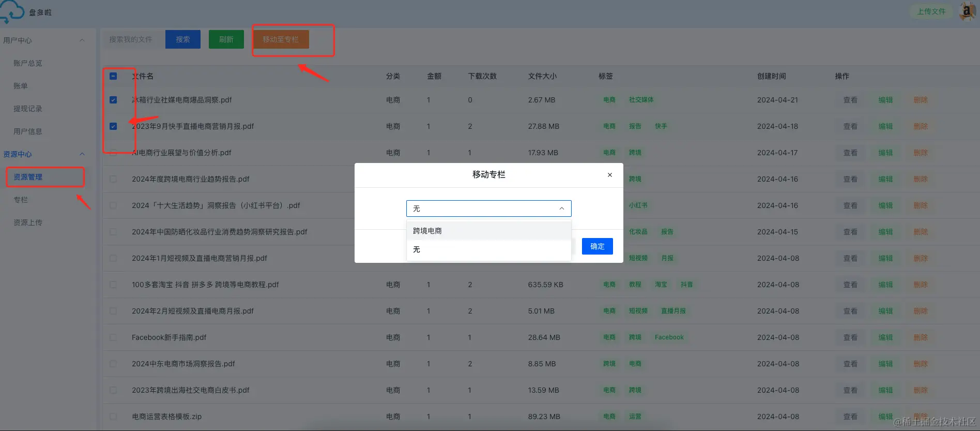Click the 上传文件 button at top right
Screen dimensions: 980x431
(x=931, y=11)
